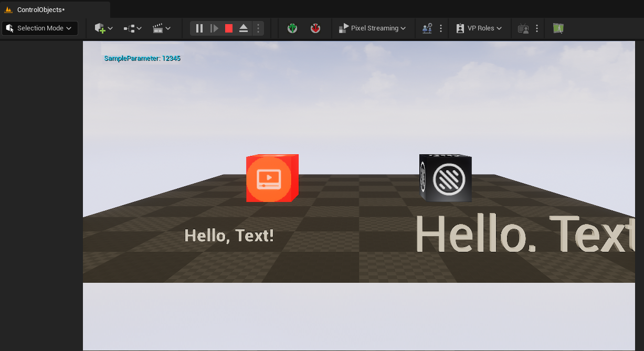Viewport: 644px width, 351px height.
Task: Click the green landscape image icon
Action: click(x=558, y=28)
